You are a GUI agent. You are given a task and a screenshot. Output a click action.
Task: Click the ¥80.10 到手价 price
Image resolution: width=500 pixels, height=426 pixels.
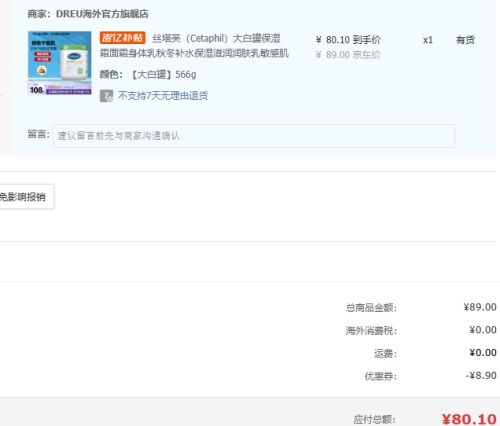point(348,40)
